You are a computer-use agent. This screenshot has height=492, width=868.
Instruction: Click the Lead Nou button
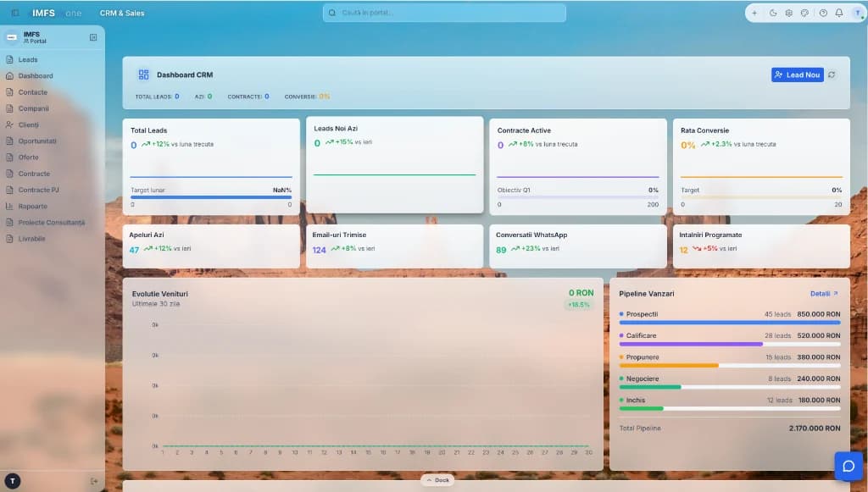797,75
